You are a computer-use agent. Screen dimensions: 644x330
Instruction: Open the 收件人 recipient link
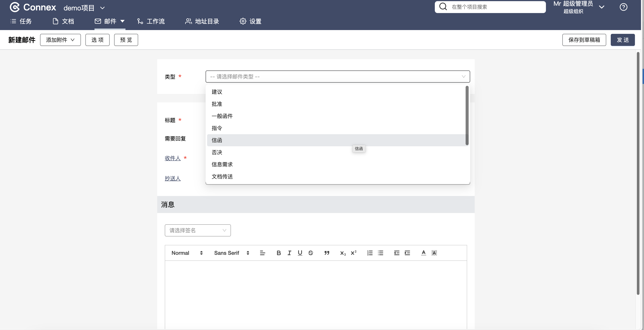(173, 158)
